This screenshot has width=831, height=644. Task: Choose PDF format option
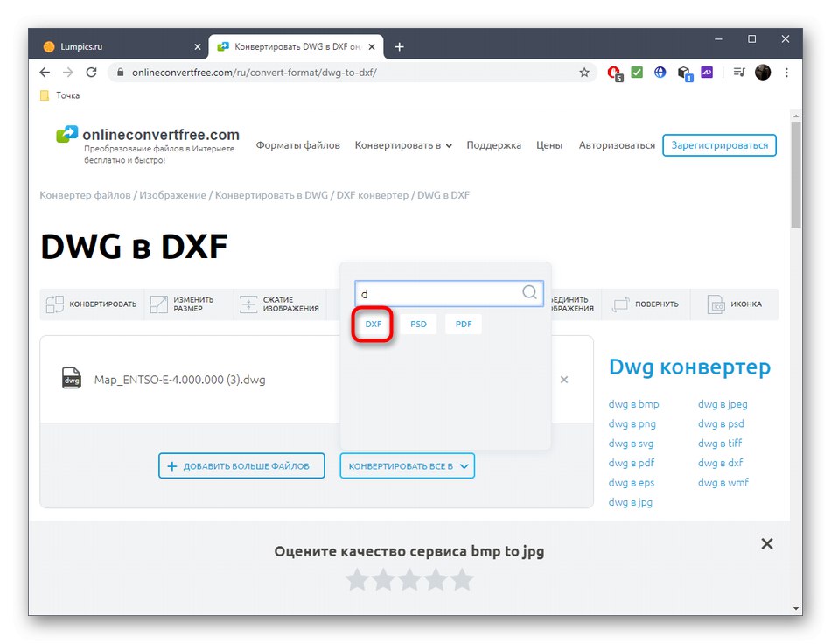(x=464, y=324)
